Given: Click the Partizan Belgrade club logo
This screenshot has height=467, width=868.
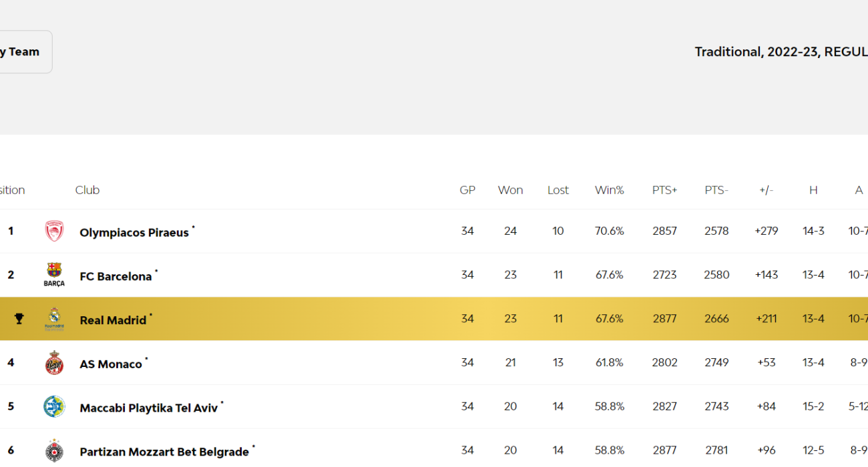Looking at the screenshot, I should [x=54, y=451].
